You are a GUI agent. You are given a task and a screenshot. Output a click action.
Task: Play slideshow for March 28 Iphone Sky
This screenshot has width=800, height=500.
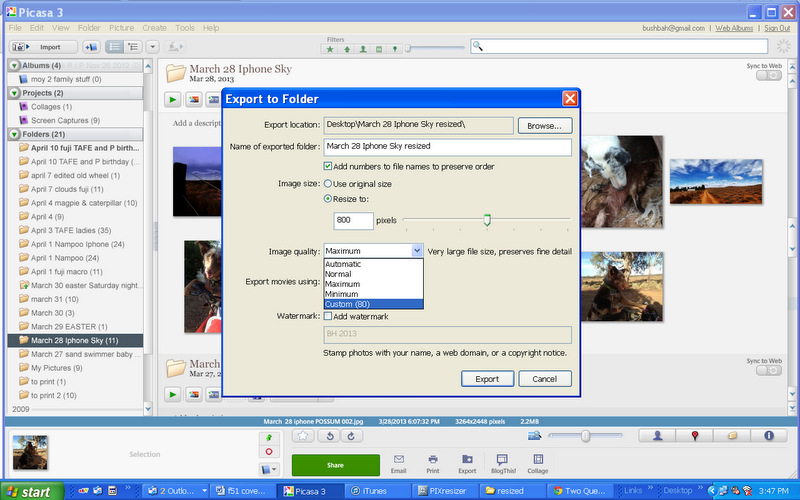173,99
